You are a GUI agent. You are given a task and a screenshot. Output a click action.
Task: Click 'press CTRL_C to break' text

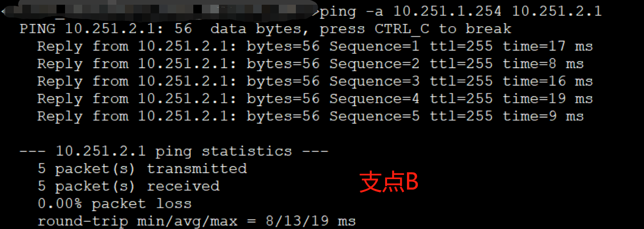(415, 29)
